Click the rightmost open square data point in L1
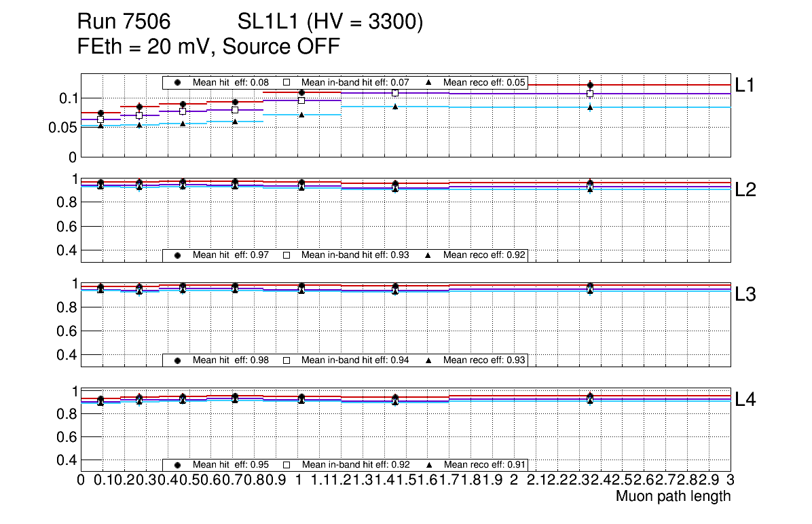The height and width of the screenshot is (524, 812). click(590, 94)
